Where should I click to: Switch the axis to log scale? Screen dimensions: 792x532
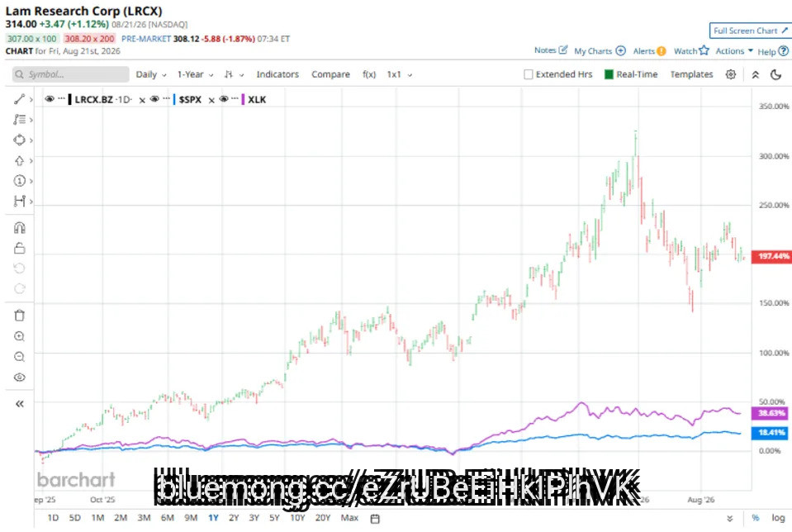point(778,518)
